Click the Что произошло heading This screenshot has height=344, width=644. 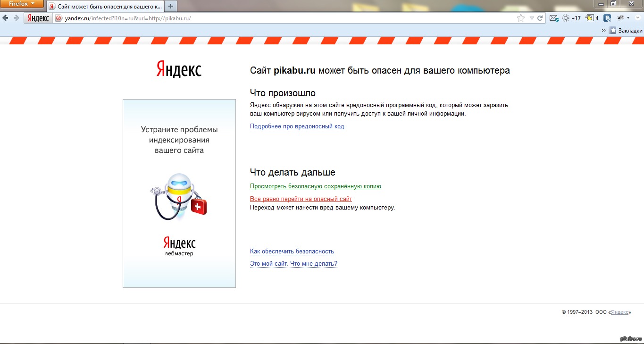point(283,93)
